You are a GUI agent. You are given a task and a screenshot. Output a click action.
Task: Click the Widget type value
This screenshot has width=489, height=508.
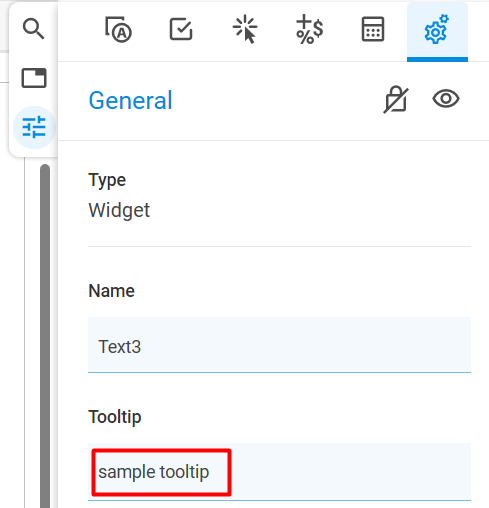click(119, 210)
